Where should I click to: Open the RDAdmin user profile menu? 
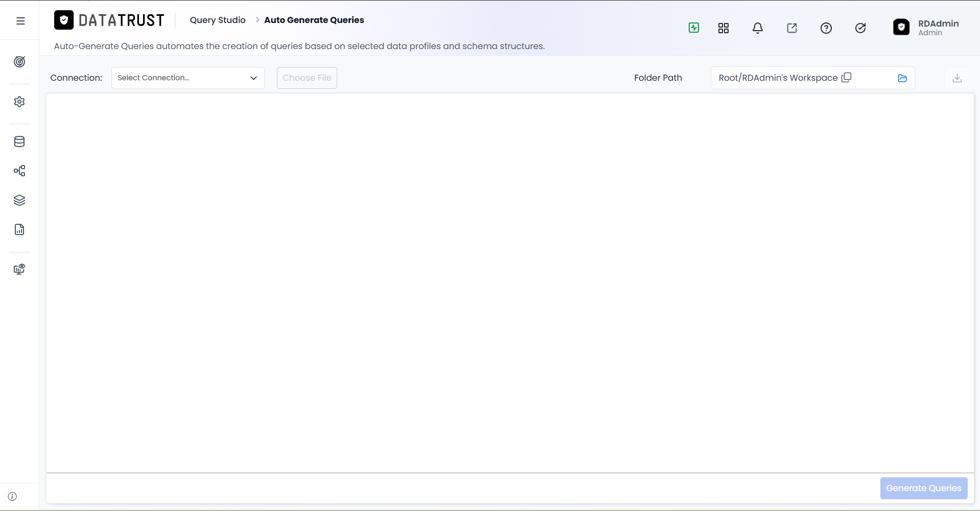(x=926, y=28)
